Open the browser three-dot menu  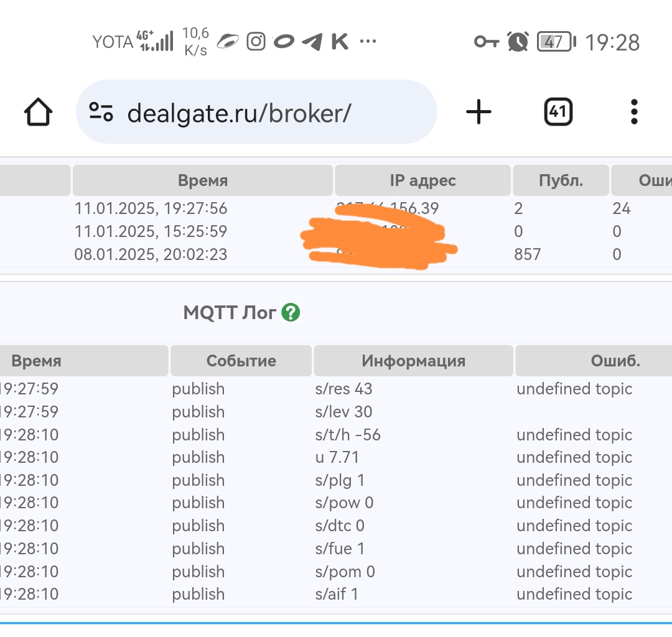pyautogui.click(x=634, y=112)
